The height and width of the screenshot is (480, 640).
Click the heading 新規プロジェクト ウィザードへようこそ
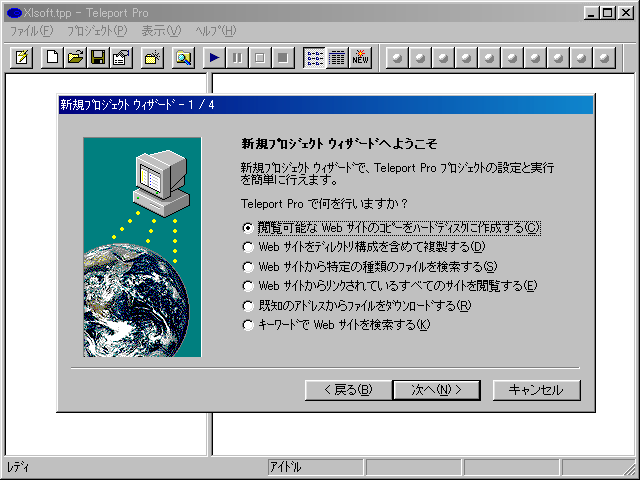tap(339, 144)
